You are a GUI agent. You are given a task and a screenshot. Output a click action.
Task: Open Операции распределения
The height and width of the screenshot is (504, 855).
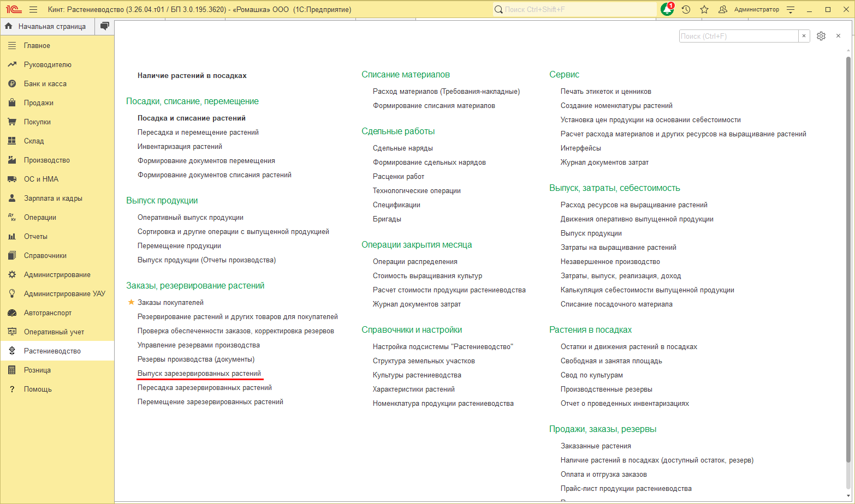pos(415,262)
